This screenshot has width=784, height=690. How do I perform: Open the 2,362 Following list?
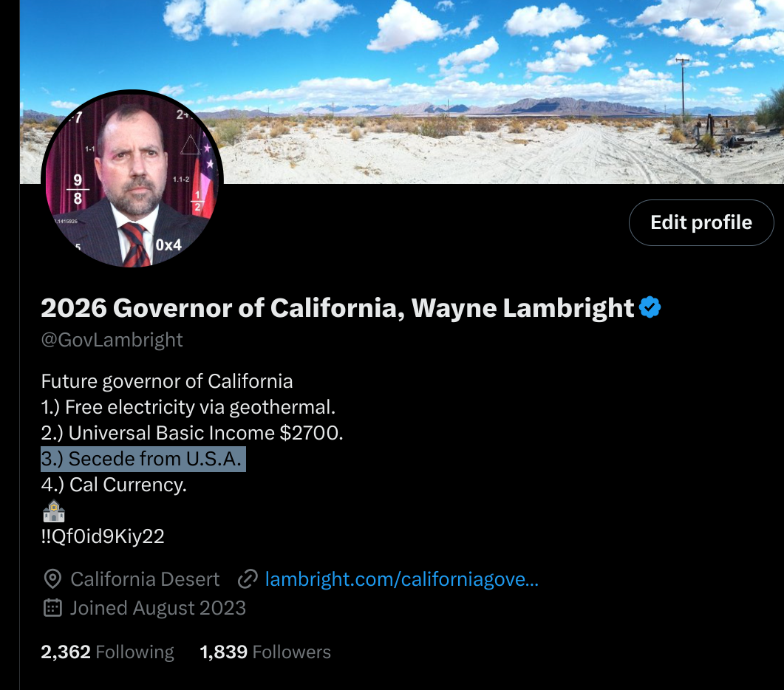coord(107,652)
